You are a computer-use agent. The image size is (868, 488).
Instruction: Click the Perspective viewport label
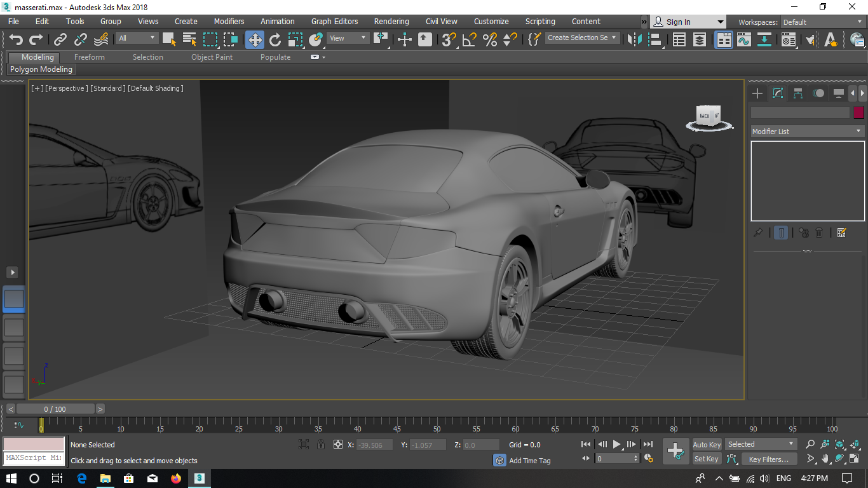(66, 88)
